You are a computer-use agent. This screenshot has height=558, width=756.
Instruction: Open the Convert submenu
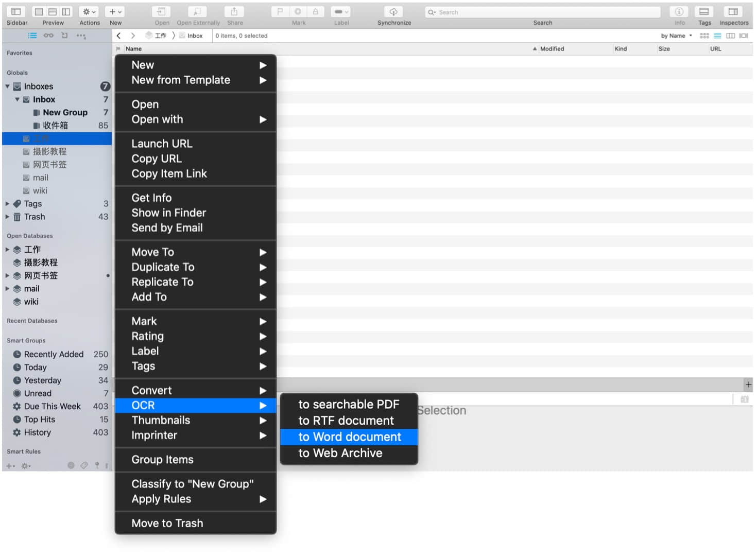click(x=195, y=391)
